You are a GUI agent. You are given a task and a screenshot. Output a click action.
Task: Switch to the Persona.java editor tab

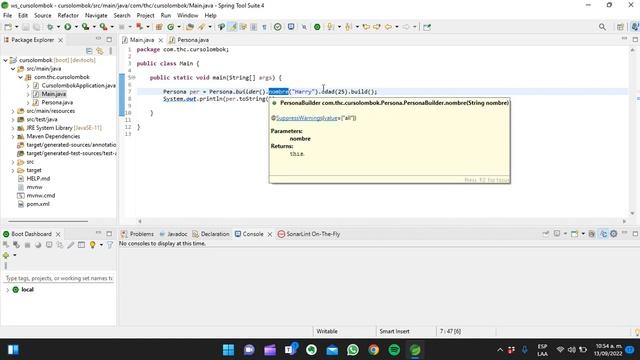pyautogui.click(x=189, y=40)
